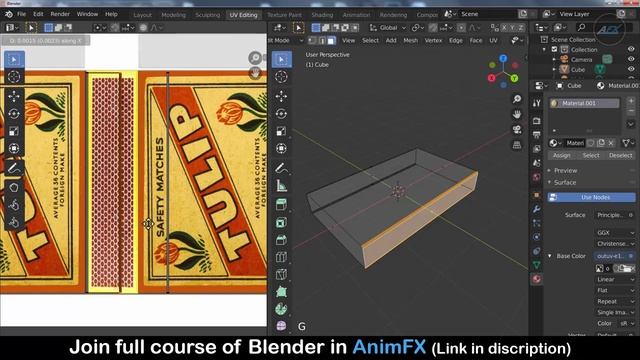Select the Knife tool
640x360 pixels.
click(x=281, y=275)
